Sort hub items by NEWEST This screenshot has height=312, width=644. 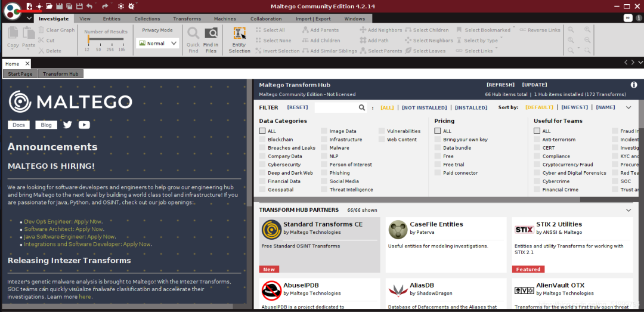[x=575, y=108]
